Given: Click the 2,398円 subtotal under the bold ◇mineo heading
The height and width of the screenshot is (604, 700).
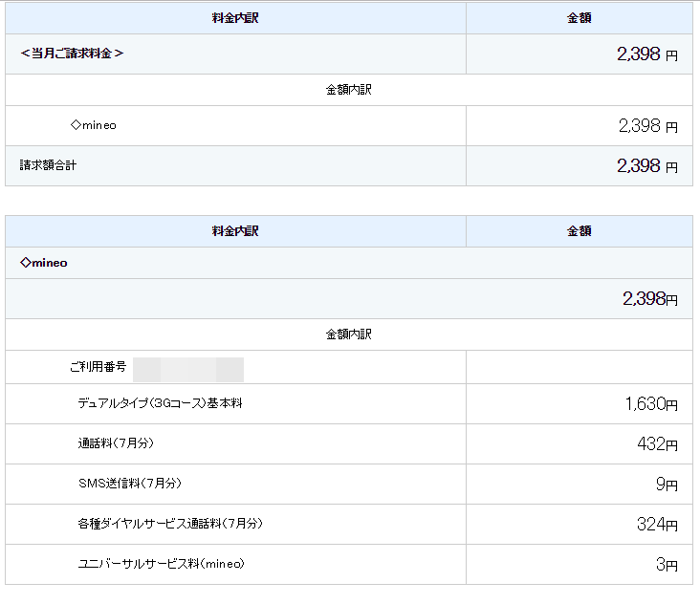Looking at the screenshot, I should [650, 299].
